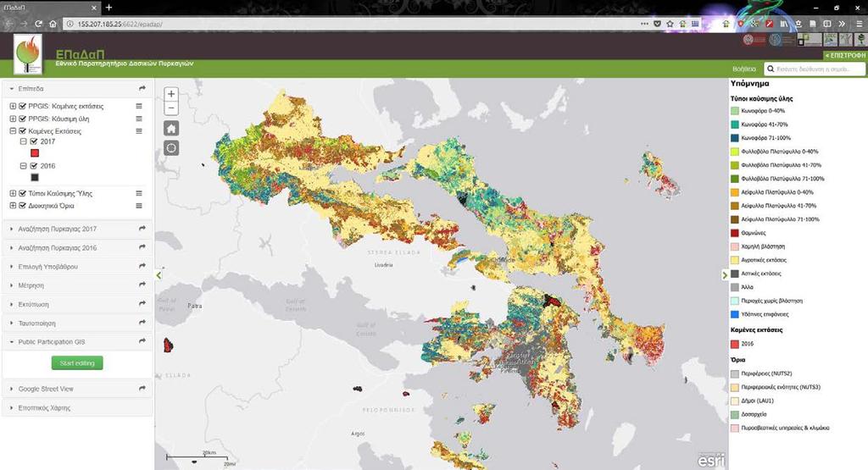Open layer options menu for Καμένες Εκτάσεις
Screen dimensions: 868x470
click(139, 131)
